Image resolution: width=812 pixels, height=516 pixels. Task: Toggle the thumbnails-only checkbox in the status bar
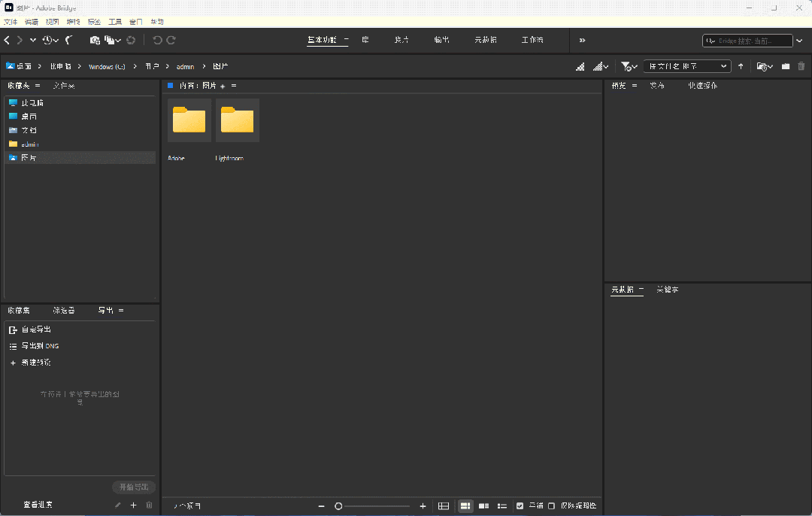(x=551, y=505)
